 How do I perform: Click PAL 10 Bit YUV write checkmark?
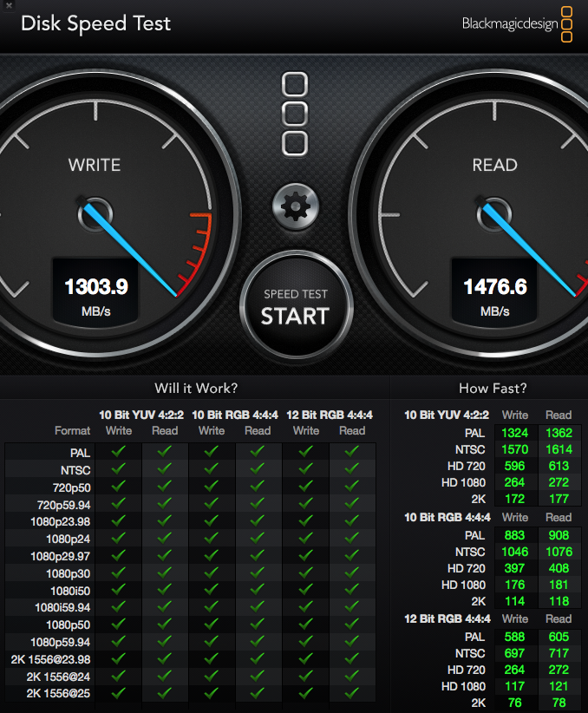119,452
